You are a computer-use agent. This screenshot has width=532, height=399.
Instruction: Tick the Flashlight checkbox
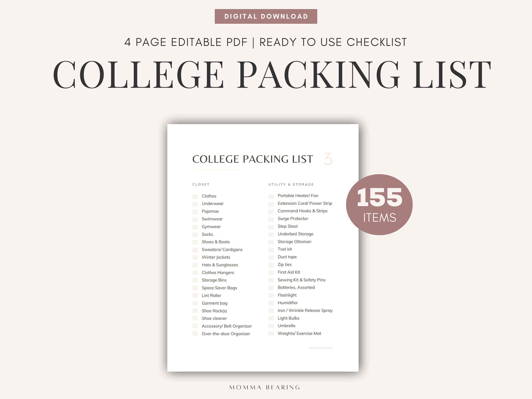pyautogui.click(x=271, y=296)
